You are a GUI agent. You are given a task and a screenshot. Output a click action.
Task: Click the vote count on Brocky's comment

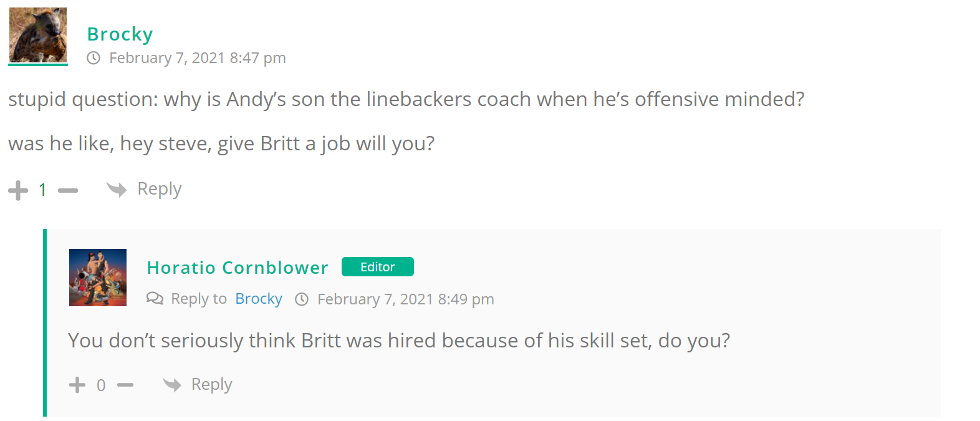click(x=42, y=190)
